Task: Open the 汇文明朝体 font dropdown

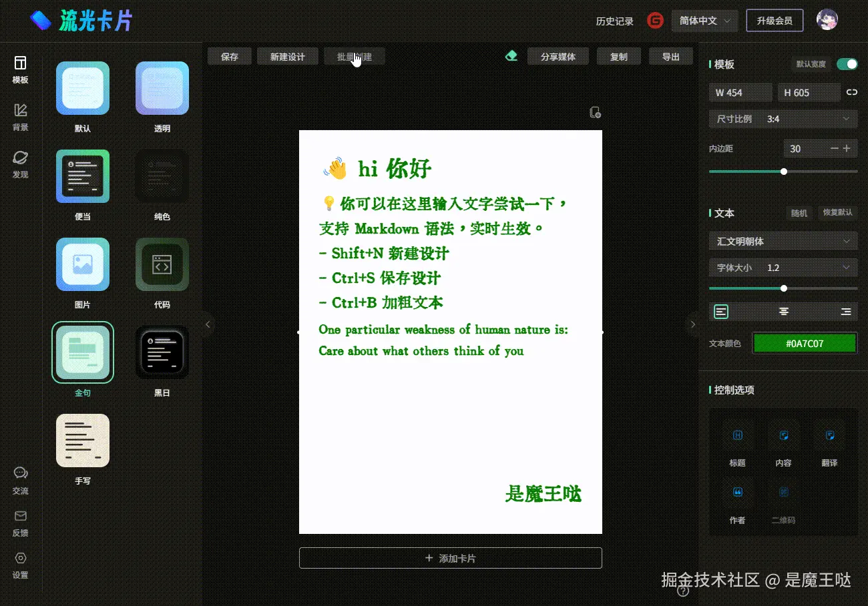Action: click(x=783, y=241)
